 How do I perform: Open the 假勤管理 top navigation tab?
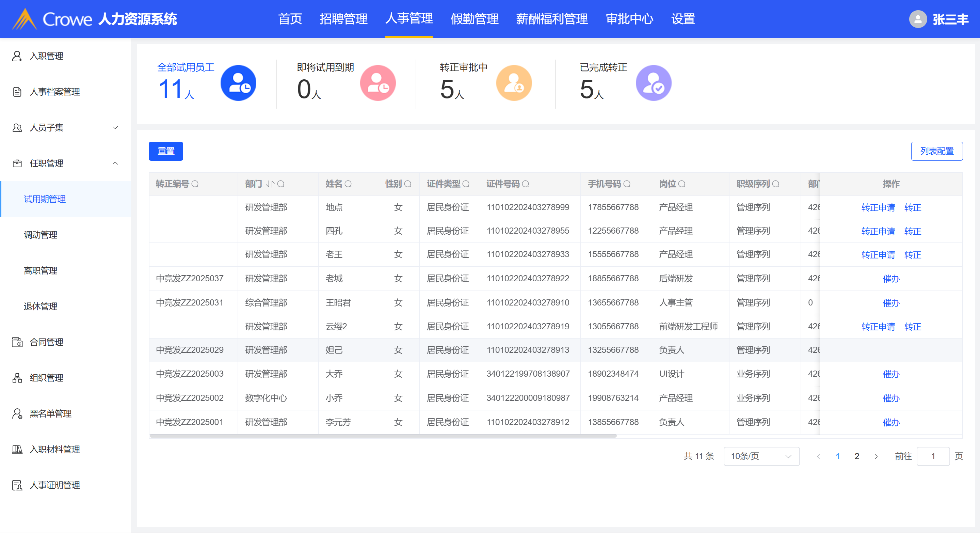pos(474,19)
